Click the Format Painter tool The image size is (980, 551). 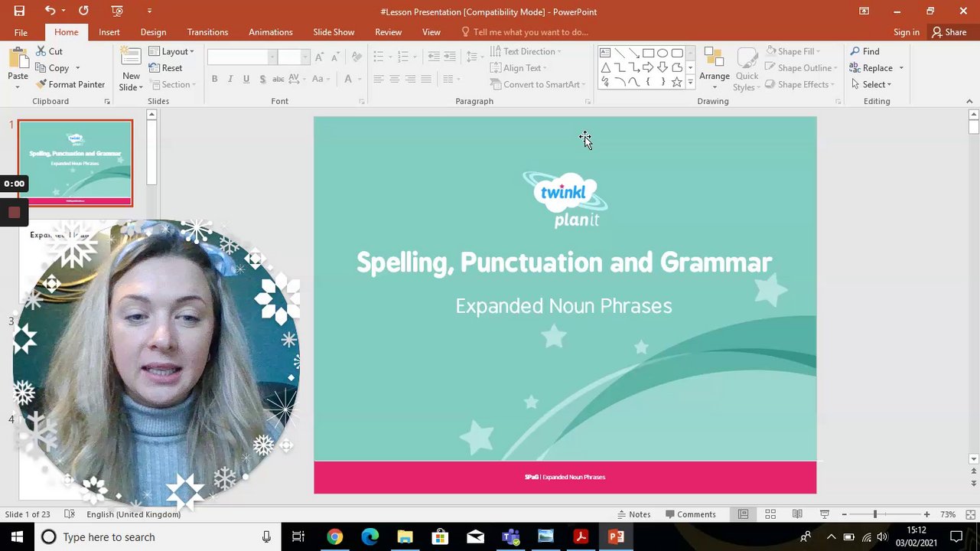coord(70,84)
